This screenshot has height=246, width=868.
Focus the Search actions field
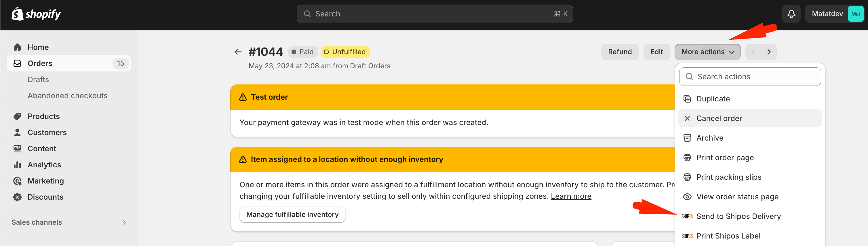pos(750,77)
